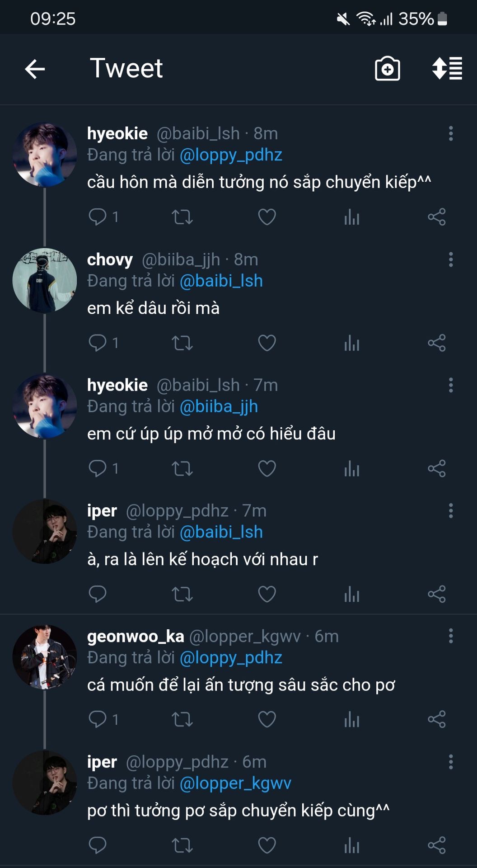Tap @lopper_kgwv mention in iper's last reply
Viewport: 477px width, 868px height.
point(235,783)
